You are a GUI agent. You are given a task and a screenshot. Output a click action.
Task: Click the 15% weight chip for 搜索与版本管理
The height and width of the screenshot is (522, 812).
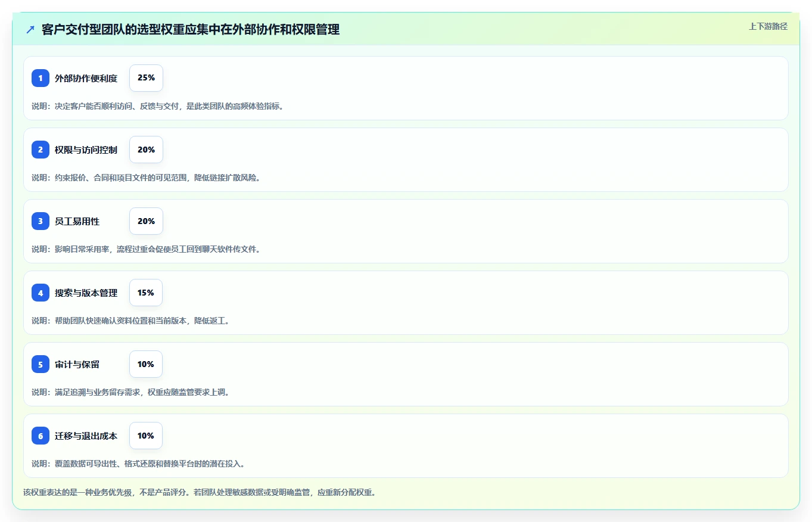(x=146, y=293)
